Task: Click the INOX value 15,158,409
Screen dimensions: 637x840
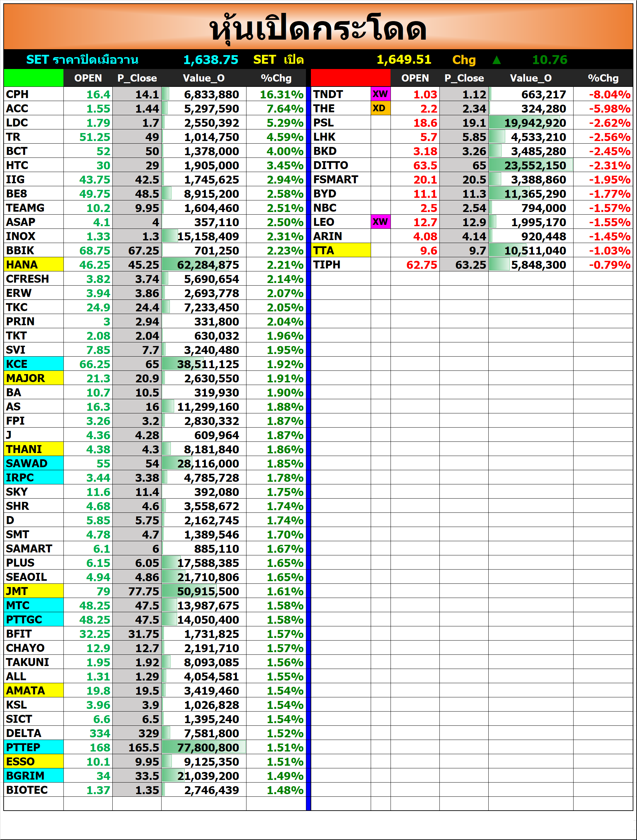Action: pyautogui.click(x=208, y=236)
